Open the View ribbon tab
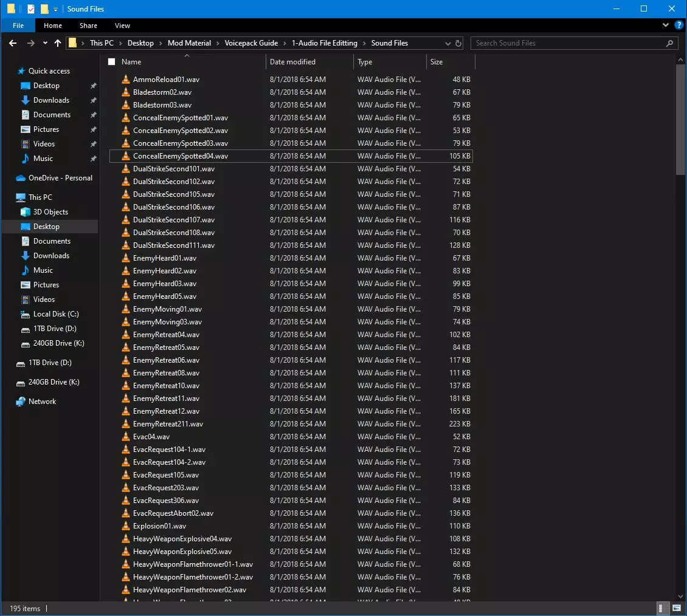This screenshot has width=687, height=616. click(x=122, y=26)
